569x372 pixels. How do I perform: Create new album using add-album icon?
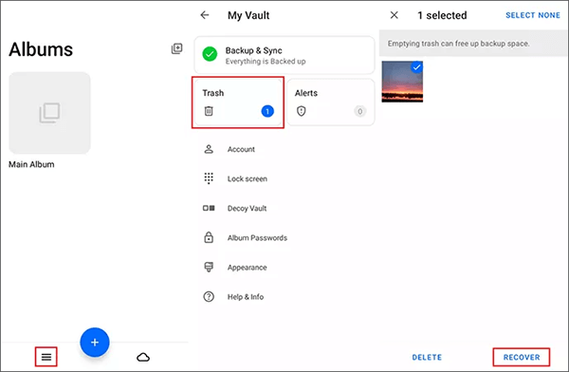point(177,49)
